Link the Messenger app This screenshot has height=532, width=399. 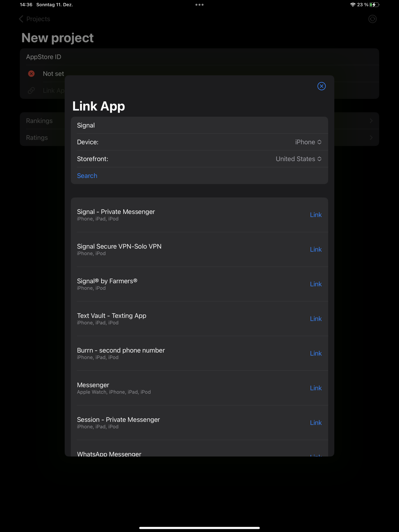click(316, 388)
